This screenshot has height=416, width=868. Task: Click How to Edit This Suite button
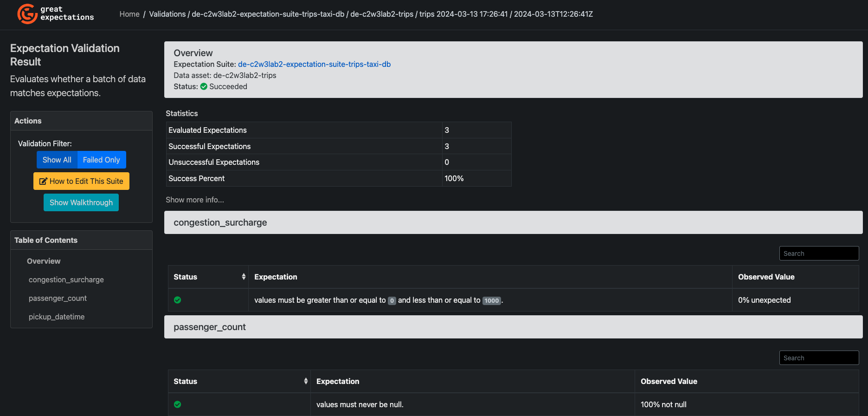81,181
